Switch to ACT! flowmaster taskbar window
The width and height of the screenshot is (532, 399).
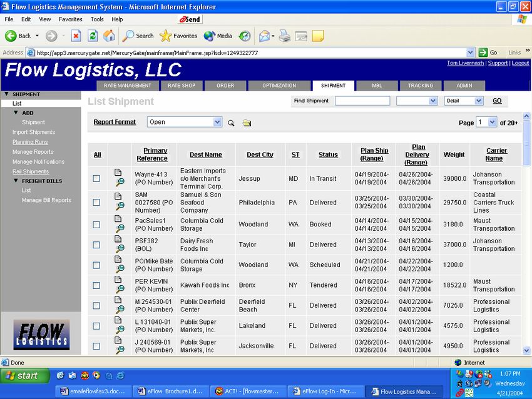pyautogui.click(x=248, y=391)
